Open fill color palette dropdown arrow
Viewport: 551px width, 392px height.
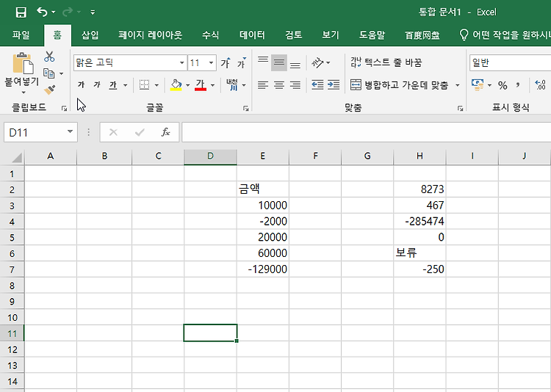tap(187, 85)
